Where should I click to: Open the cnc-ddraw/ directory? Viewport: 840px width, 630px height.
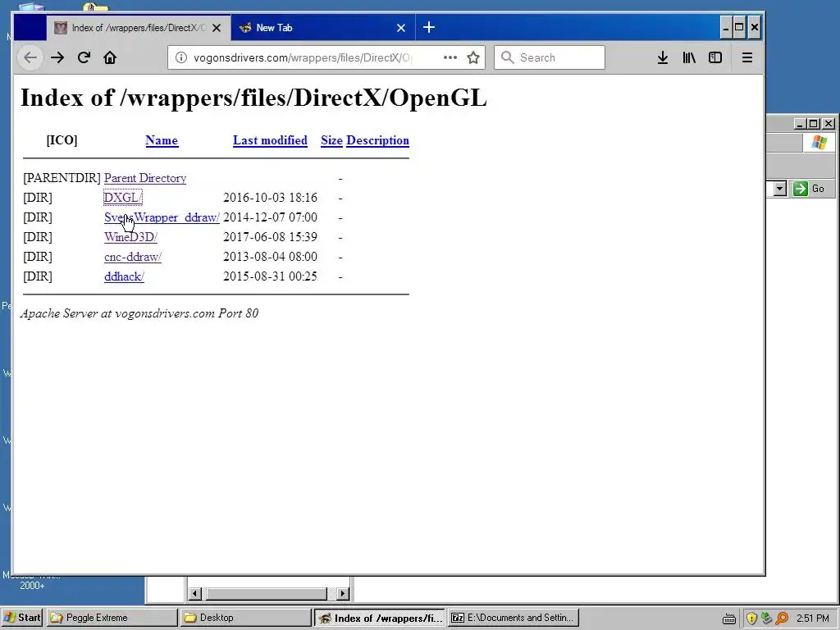point(133,257)
